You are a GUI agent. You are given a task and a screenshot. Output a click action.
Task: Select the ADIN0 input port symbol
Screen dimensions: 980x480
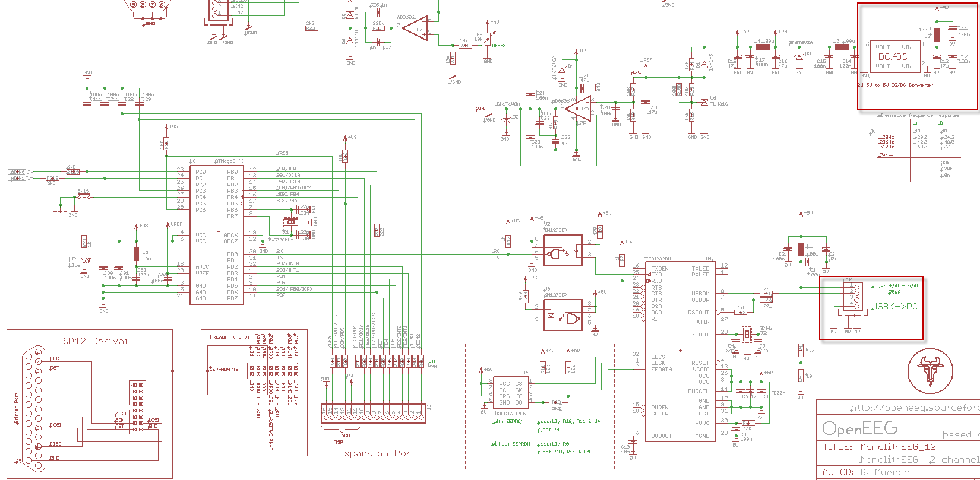(20, 172)
